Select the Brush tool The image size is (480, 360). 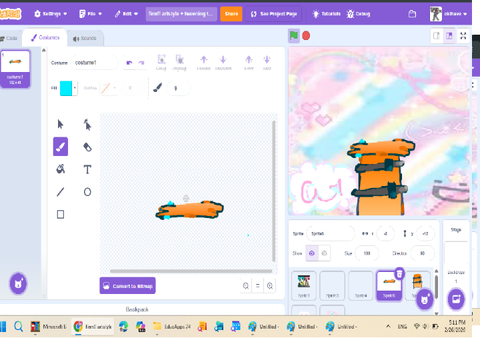pyautogui.click(x=60, y=147)
